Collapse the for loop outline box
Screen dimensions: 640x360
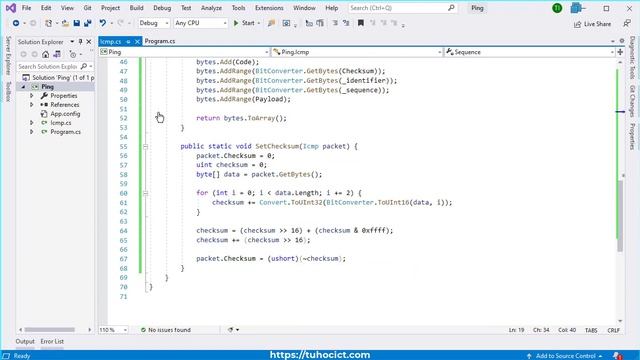pos(145,193)
